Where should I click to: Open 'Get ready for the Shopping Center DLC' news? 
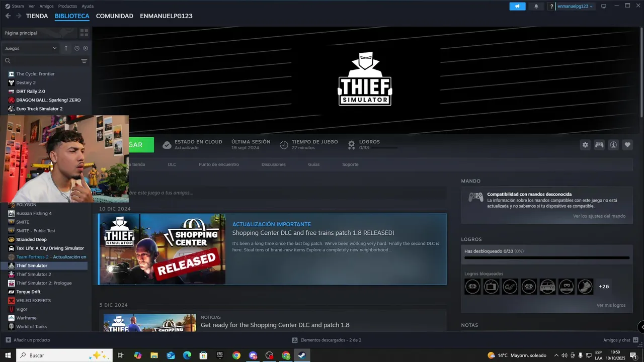point(275,325)
